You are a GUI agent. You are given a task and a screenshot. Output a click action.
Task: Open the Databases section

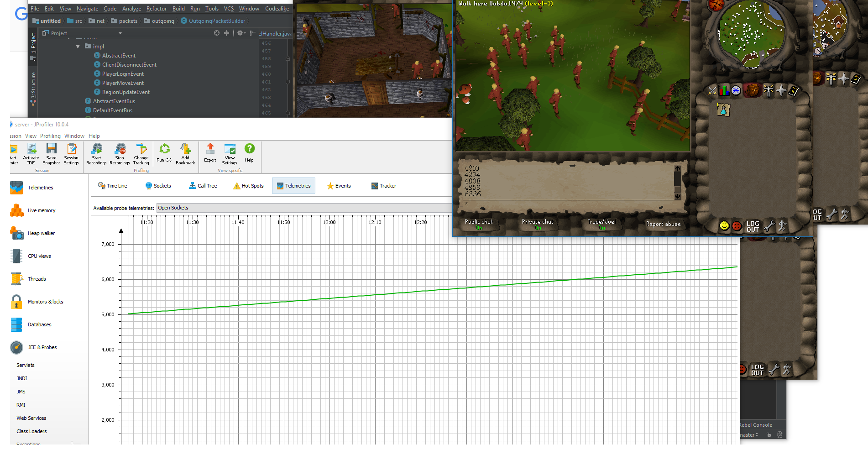[31, 324]
